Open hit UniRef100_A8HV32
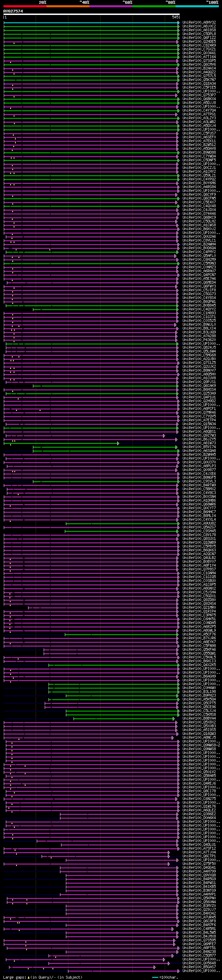This screenshot has width=222, height=980. point(199,23)
